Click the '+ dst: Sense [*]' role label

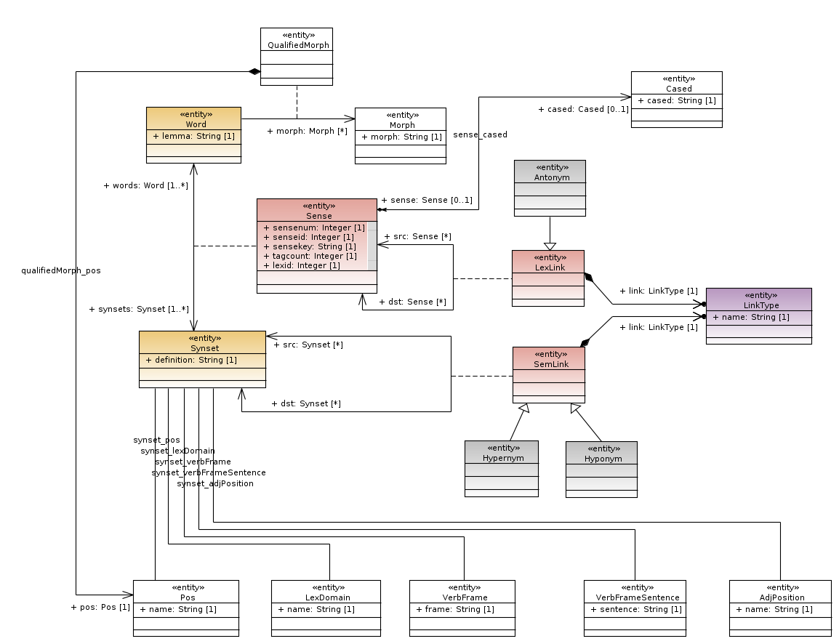412,302
